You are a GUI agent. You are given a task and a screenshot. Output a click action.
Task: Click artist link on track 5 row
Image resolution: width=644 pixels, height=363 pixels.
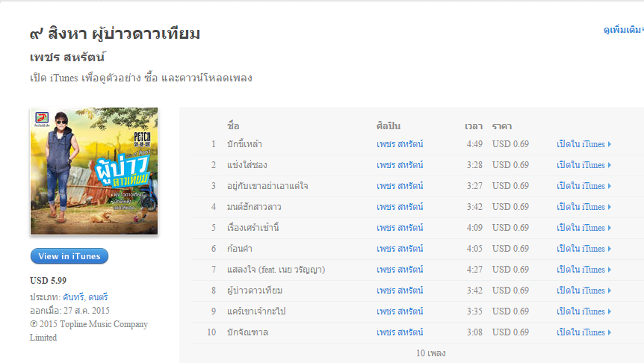click(400, 228)
